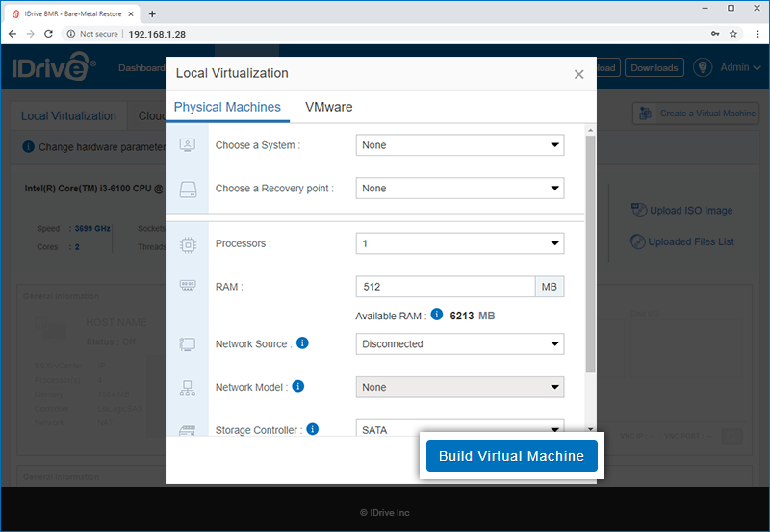Click the Network Model info icon
The height and width of the screenshot is (532, 770).
click(298, 386)
